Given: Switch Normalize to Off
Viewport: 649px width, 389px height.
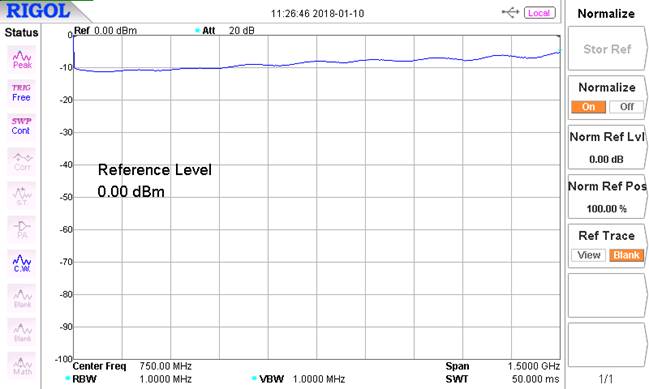Looking at the screenshot, I should [626, 107].
